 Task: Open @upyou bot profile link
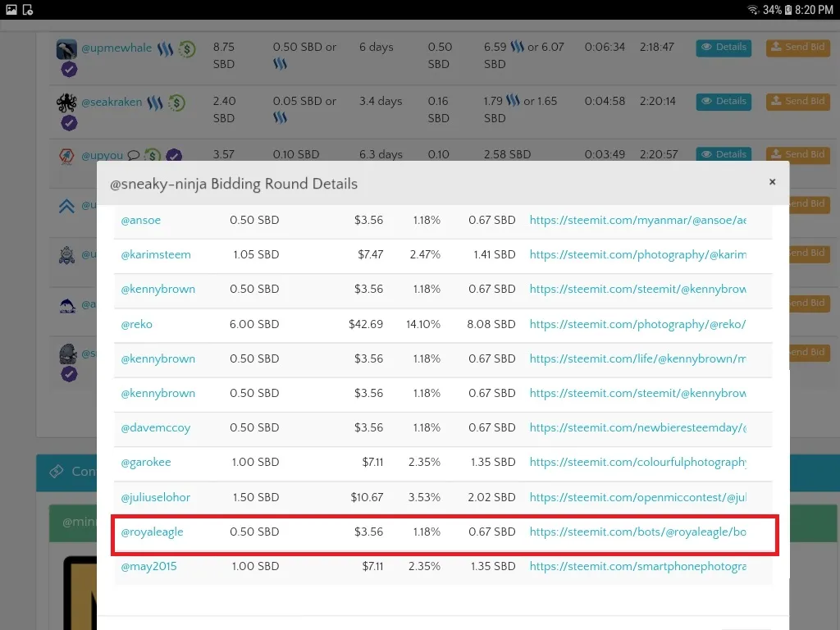click(102, 155)
